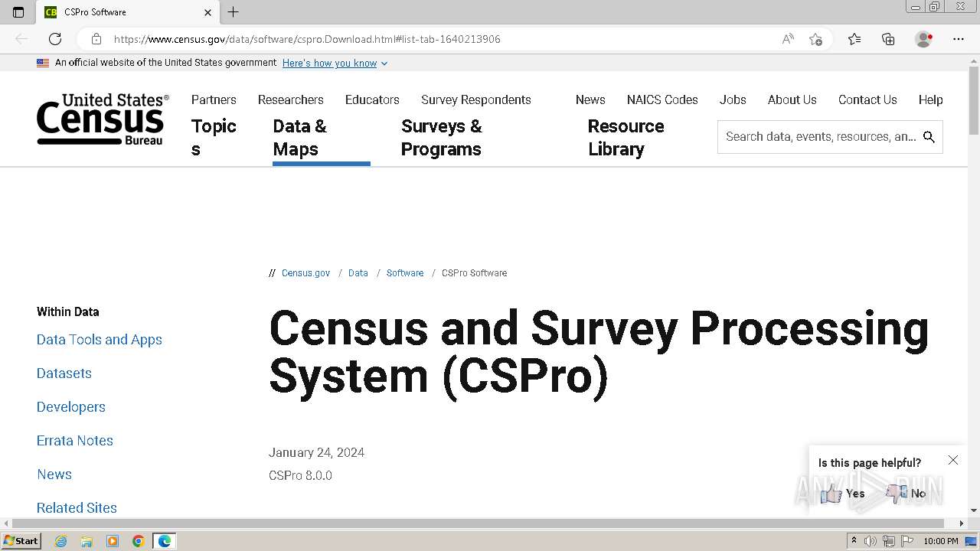
Task: Select Edge icon in taskbar
Action: (x=165, y=541)
